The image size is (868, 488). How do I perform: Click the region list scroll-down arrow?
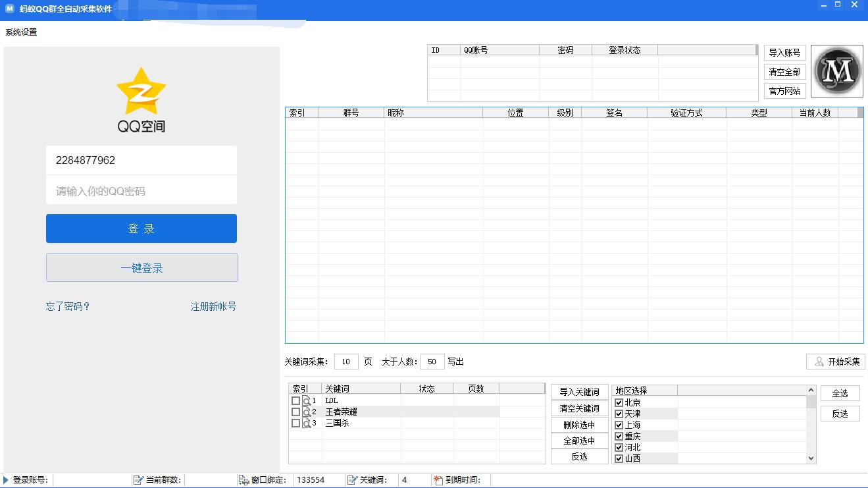pos(811,458)
